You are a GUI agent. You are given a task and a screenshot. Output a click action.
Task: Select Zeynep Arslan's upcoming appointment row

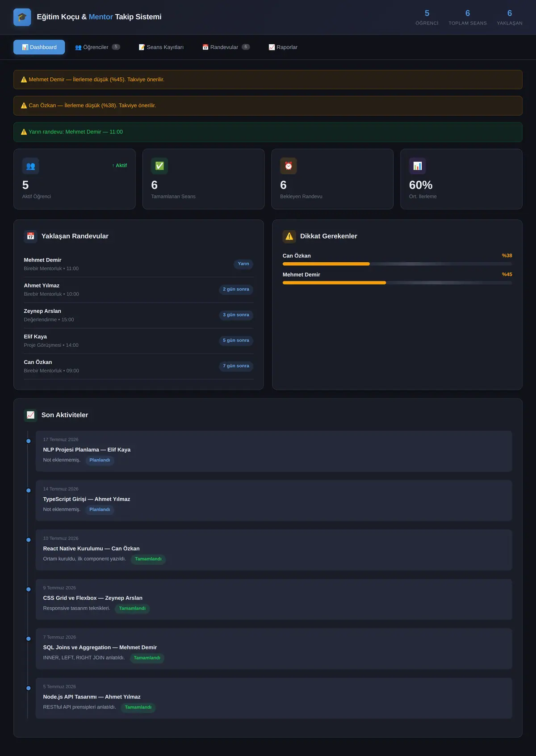138,315
